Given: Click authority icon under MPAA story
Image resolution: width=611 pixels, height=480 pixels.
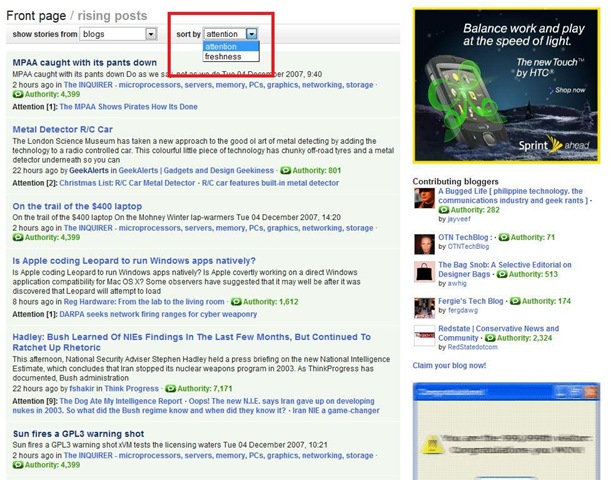Looking at the screenshot, I should pos(18,94).
